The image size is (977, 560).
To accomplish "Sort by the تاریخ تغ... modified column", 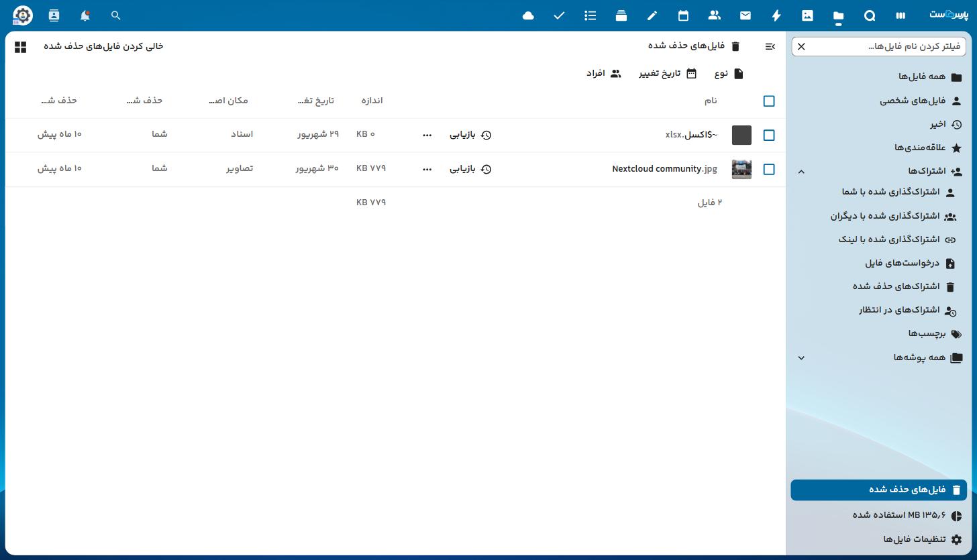I will click(x=316, y=101).
